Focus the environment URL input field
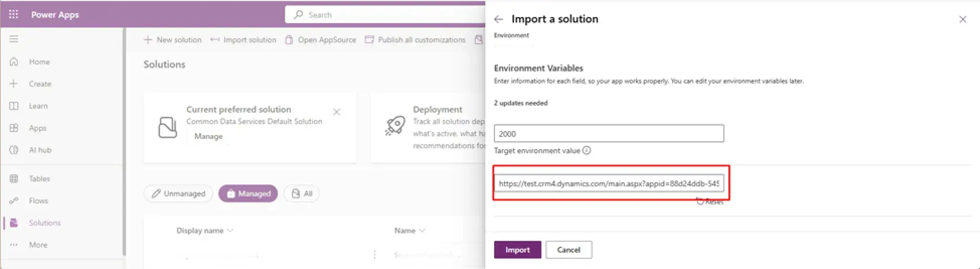Screen dimensions: 980x269 (x=609, y=183)
